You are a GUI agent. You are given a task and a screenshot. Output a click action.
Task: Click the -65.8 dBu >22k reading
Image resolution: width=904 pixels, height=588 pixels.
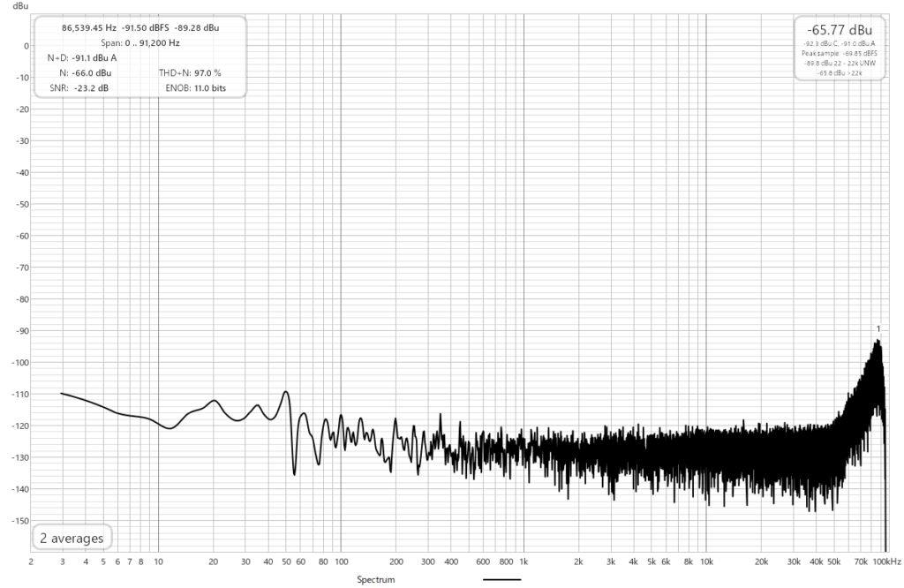coord(839,72)
